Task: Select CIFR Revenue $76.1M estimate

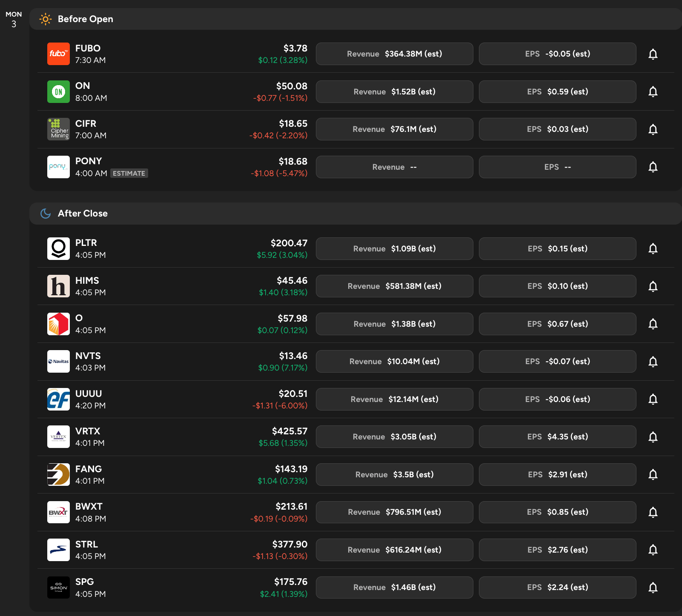Action: (395, 129)
